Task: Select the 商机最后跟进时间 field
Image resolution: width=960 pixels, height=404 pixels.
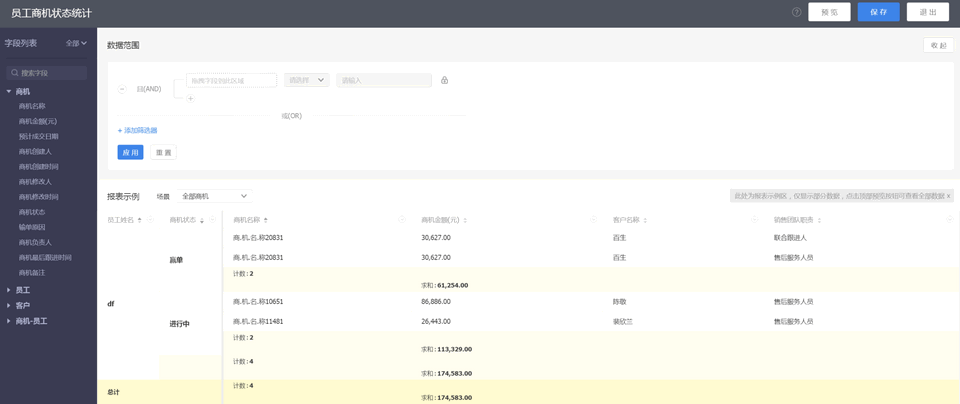Action: (x=45, y=258)
